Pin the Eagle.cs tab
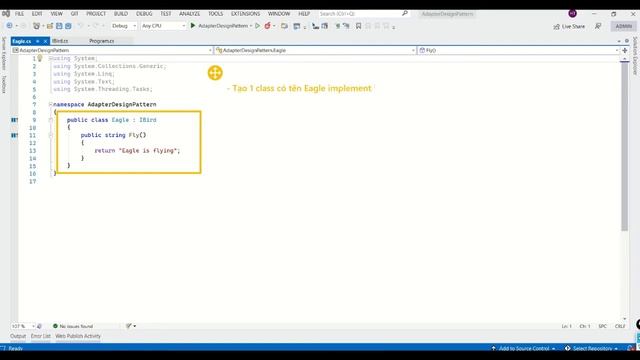Image resolution: width=640 pixels, height=360 pixels. pyautogui.click(x=38, y=41)
